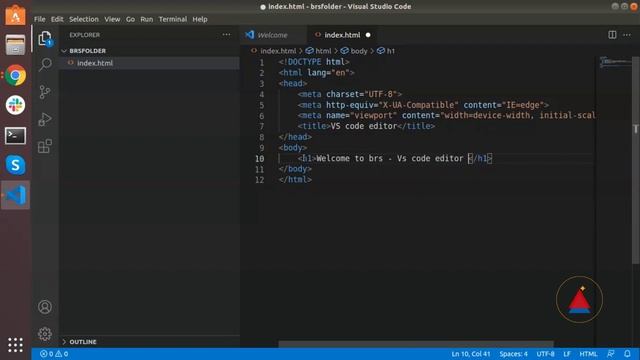Click the feedback icon in the status bar

611,354
